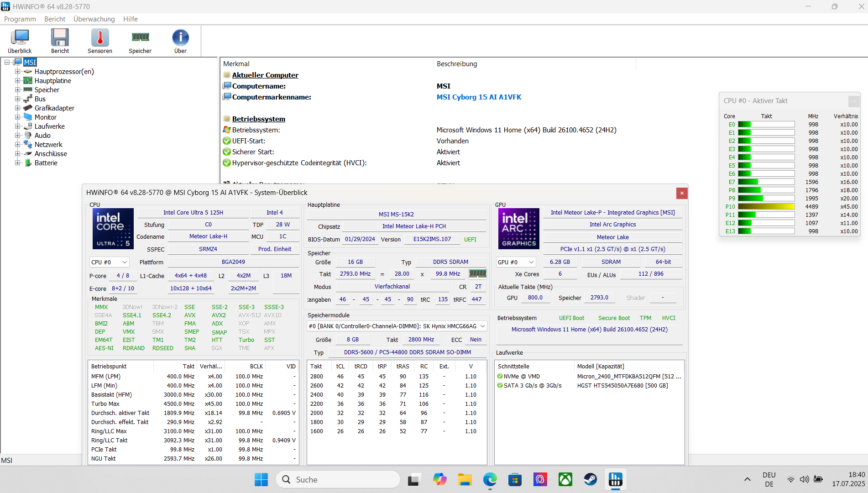This screenshot has height=493, width=868.
Task: Open the Überwachung menu
Action: click(x=94, y=19)
